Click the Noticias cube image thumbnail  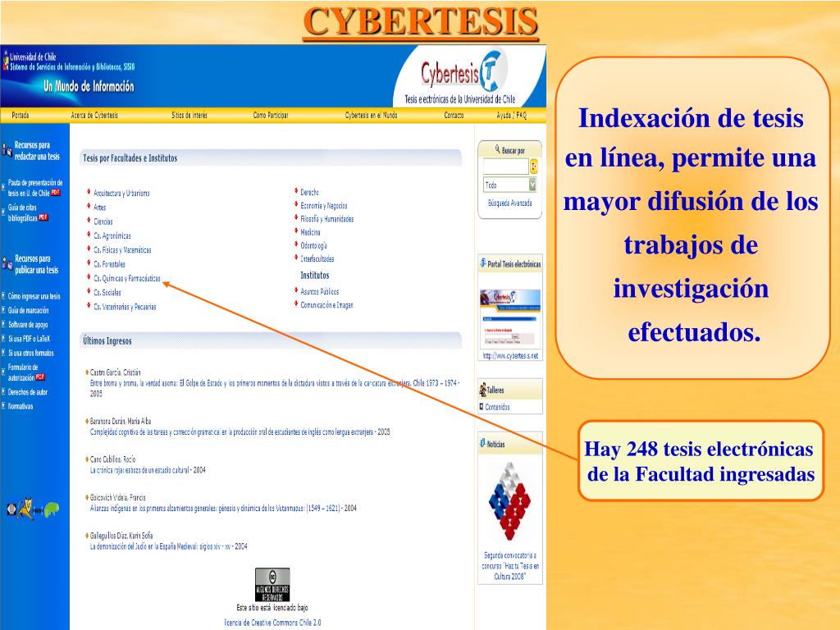coord(509,501)
